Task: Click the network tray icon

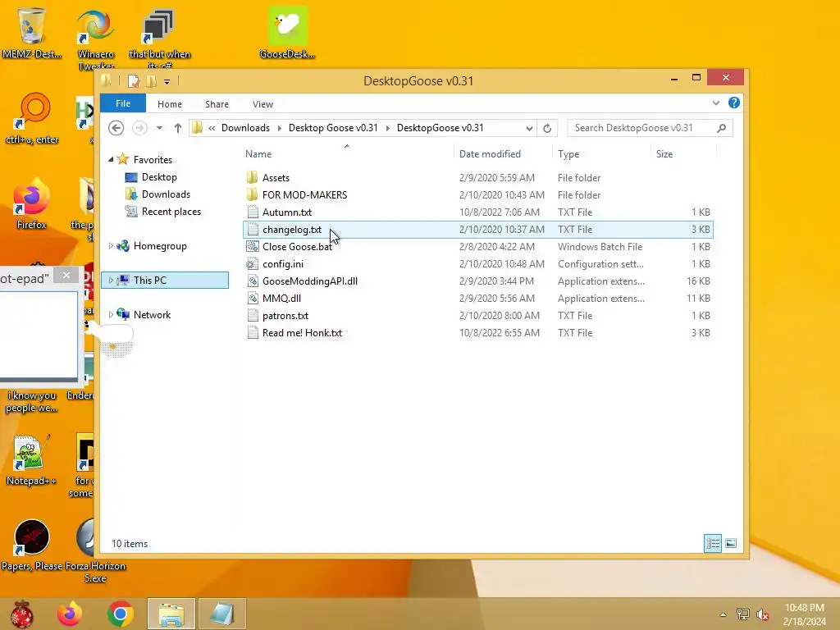Action: tap(742, 614)
